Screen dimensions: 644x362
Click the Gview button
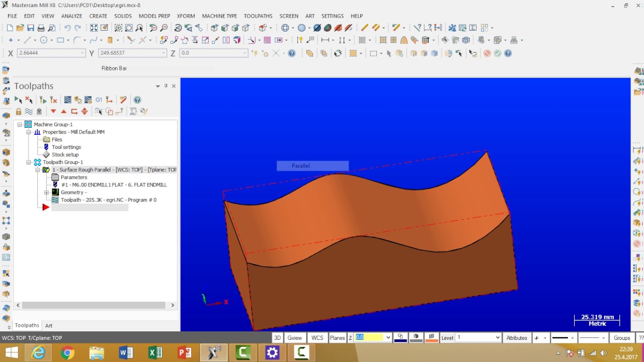(295, 338)
